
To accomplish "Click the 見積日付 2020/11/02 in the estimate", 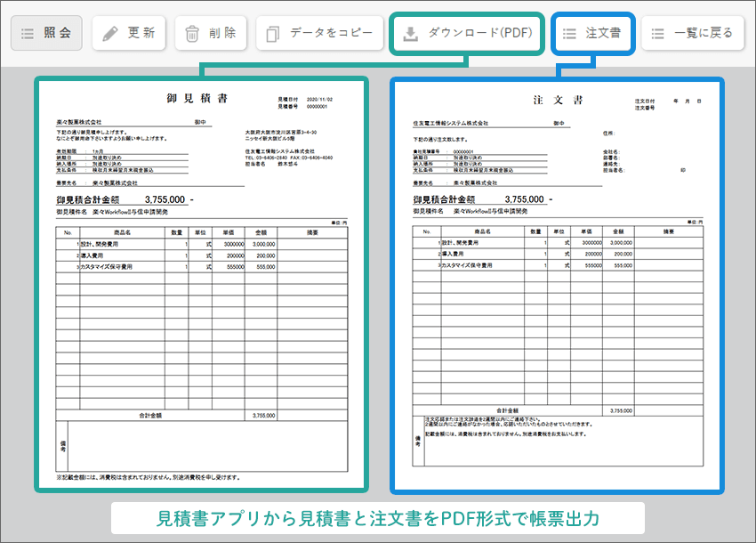I will tap(305, 100).
